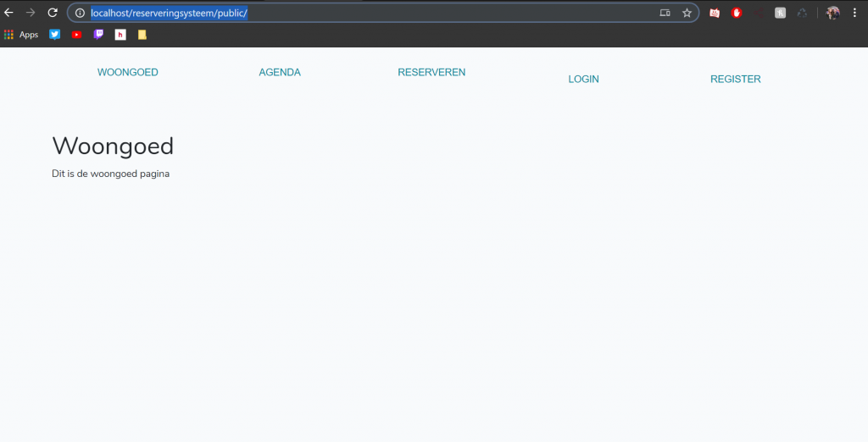Go back to the previous page
Image resolution: width=868 pixels, height=442 pixels.
coord(8,13)
